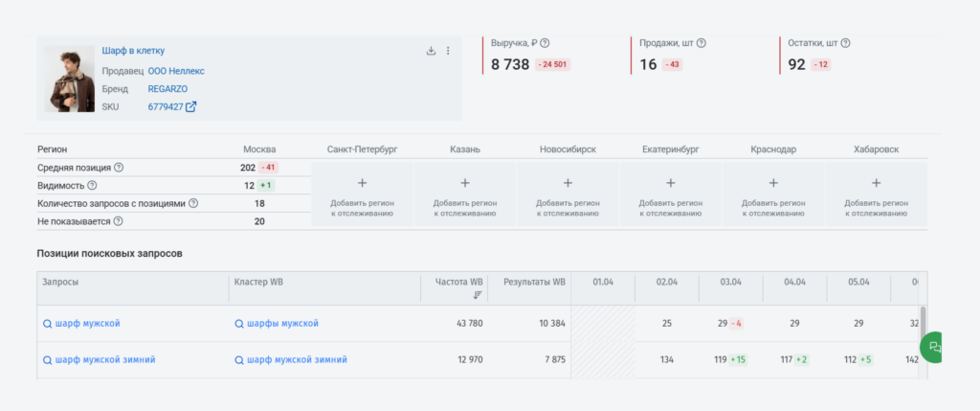The height and width of the screenshot is (411, 980).
Task: Add Новосибирск region plus icon
Action: coord(568,183)
